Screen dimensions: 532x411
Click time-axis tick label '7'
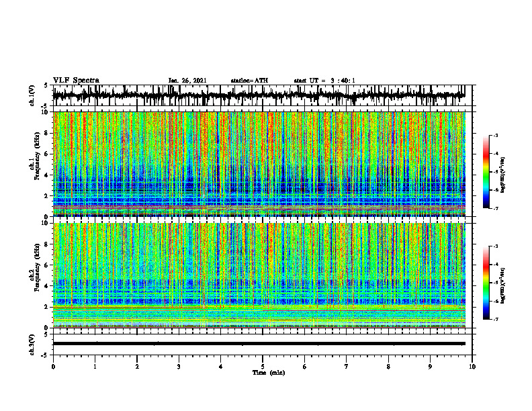[347, 367]
